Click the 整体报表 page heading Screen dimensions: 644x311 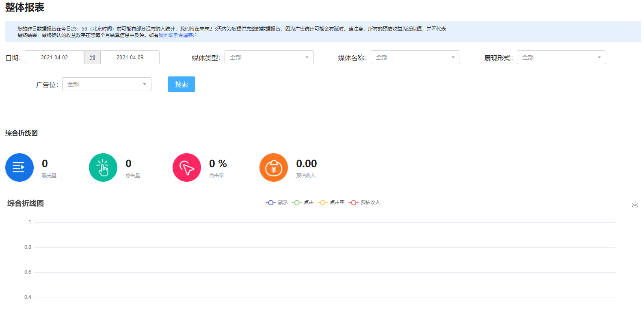tap(25, 7)
